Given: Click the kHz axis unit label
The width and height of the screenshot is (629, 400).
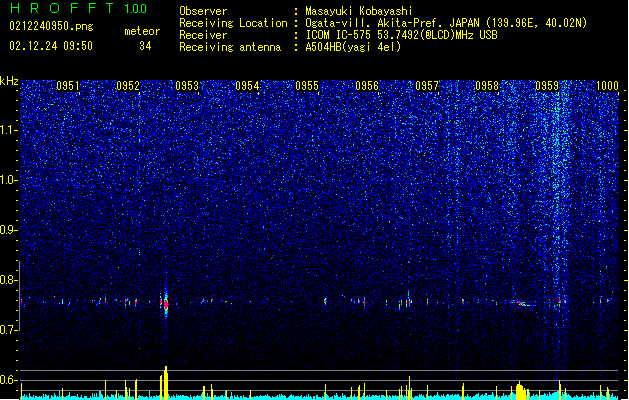Looking at the screenshot, I should (x=9, y=81).
